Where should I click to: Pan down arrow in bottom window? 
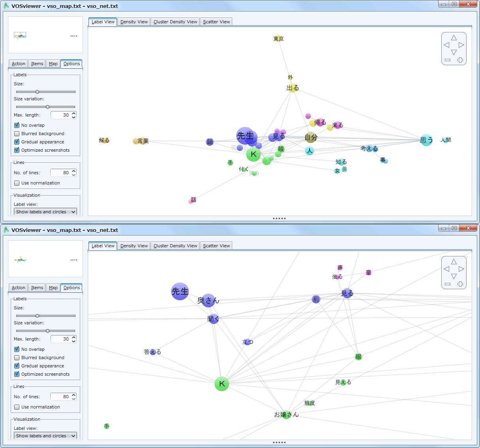click(x=454, y=277)
